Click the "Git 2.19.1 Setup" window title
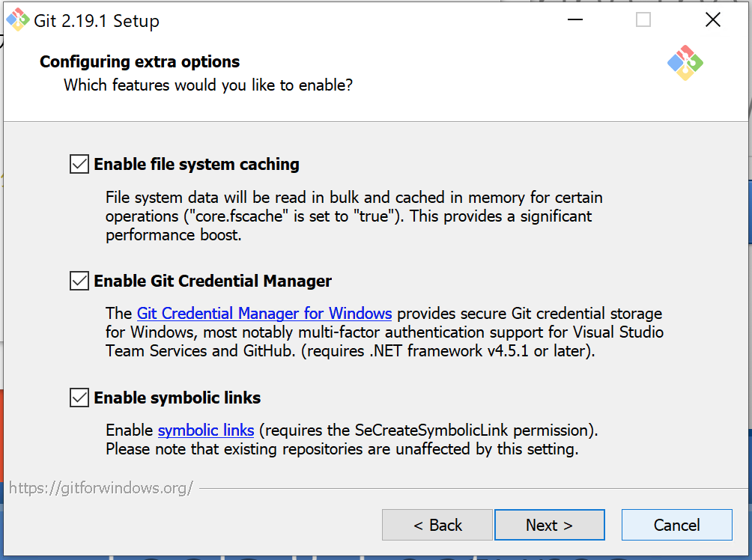Viewport: 752px width, 560px height. click(97, 21)
